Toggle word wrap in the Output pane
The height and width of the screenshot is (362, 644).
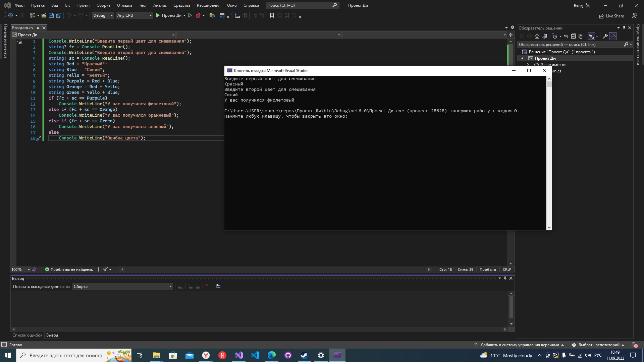(218, 286)
